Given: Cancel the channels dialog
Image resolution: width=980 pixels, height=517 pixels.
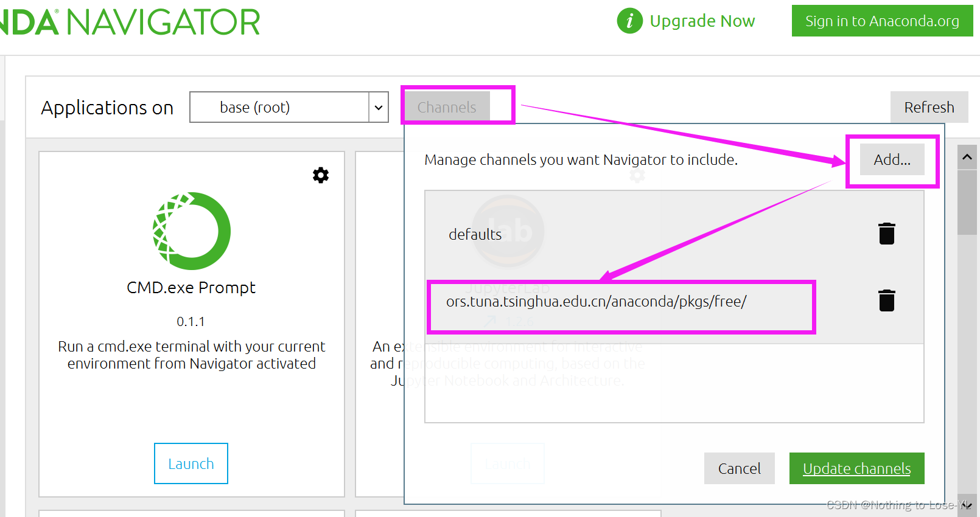Looking at the screenshot, I should coord(739,468).
